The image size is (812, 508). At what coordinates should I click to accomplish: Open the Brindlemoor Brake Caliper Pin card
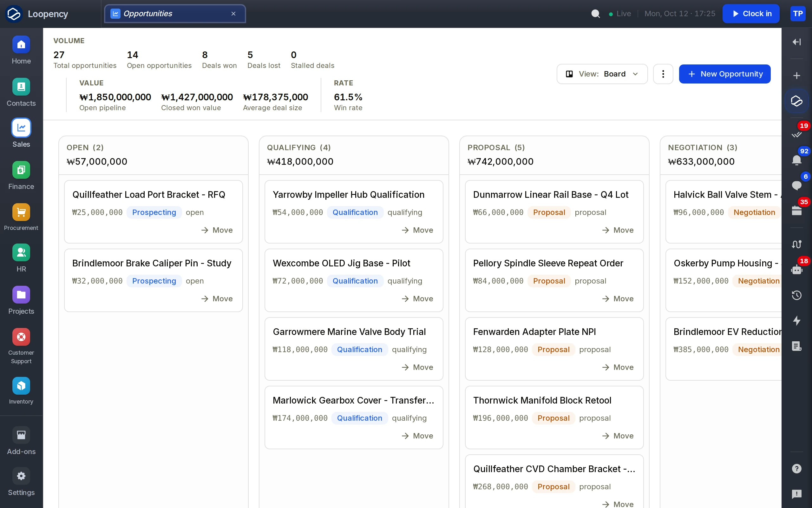coord(153,280)
